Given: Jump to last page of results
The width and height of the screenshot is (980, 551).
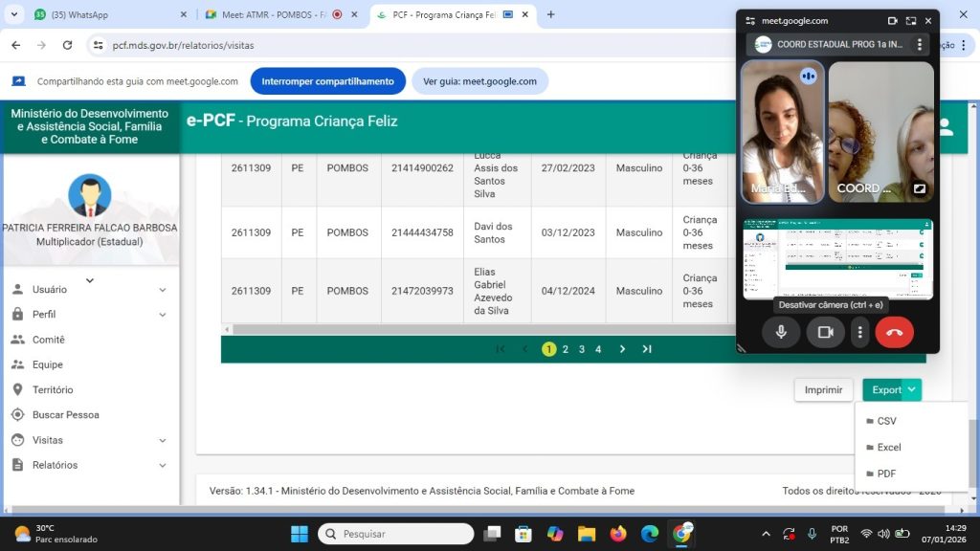Looking at the screenshot, I should point(647,349).
